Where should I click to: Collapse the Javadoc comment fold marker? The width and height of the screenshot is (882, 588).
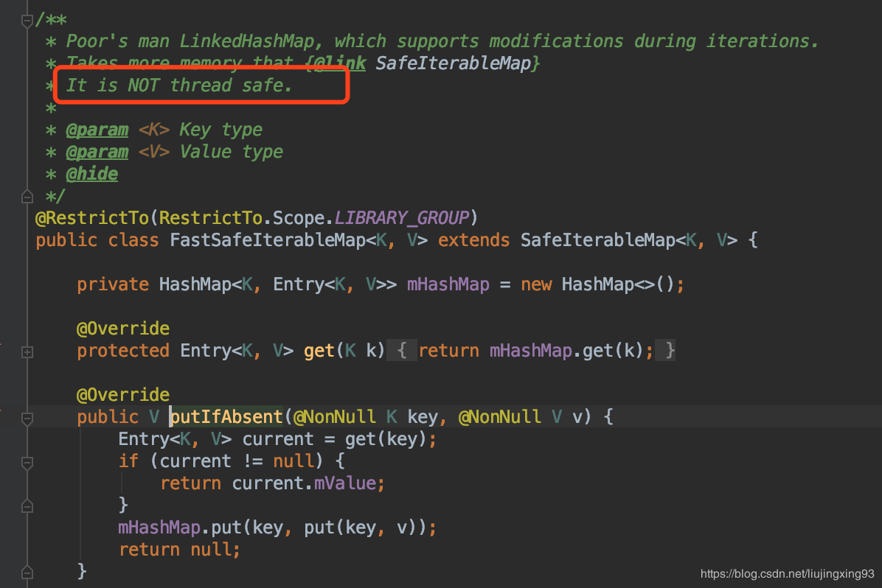[x=27, y=21]
